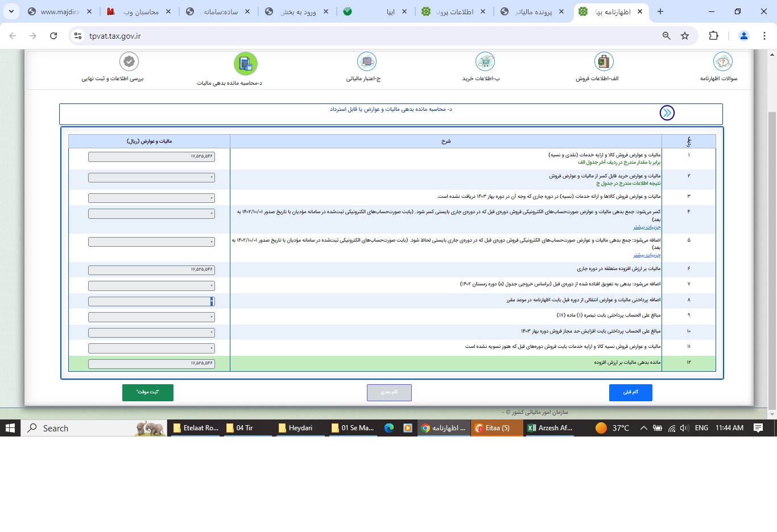Click the 'سوالات اظهارنامه' step icon
Viewport: 777px width, 532px height.
click(x=722, y=61)
